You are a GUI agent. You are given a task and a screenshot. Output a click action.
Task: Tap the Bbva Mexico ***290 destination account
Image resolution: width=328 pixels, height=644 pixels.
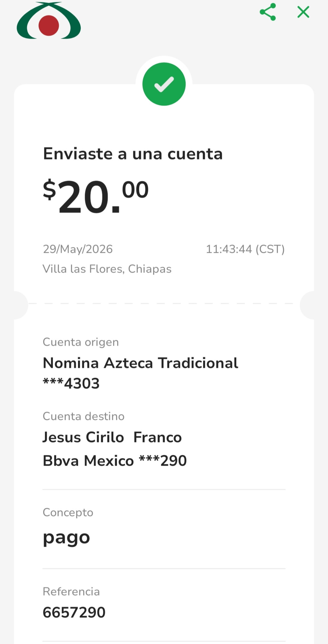coord(115,461)
